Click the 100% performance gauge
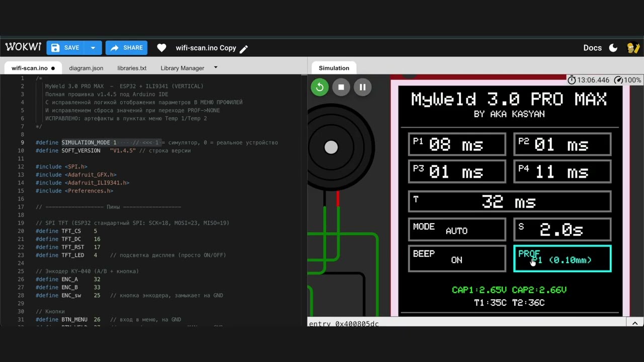The width and height of the screenshot is (644, 362). 628,80
